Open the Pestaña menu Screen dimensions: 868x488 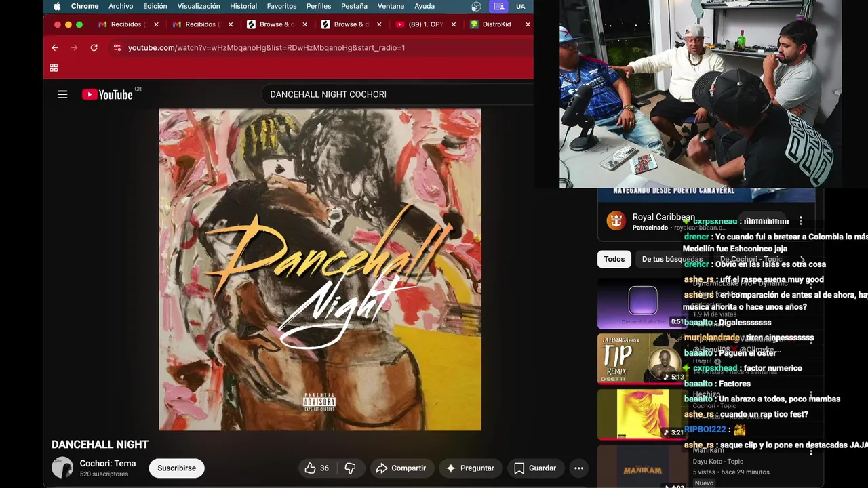click(354, 6)
